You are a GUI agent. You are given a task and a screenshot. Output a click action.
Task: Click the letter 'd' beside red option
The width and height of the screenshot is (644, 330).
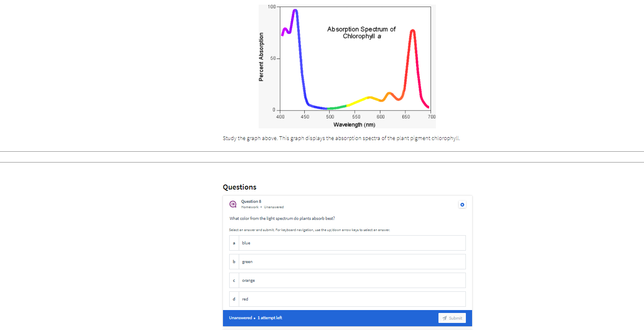tap(234, 299)
